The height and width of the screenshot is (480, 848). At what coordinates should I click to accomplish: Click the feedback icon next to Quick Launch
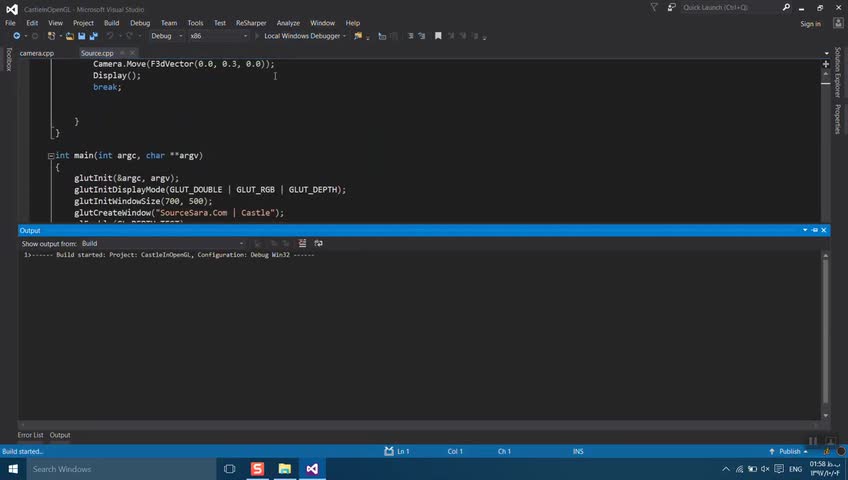pos(671,7)
